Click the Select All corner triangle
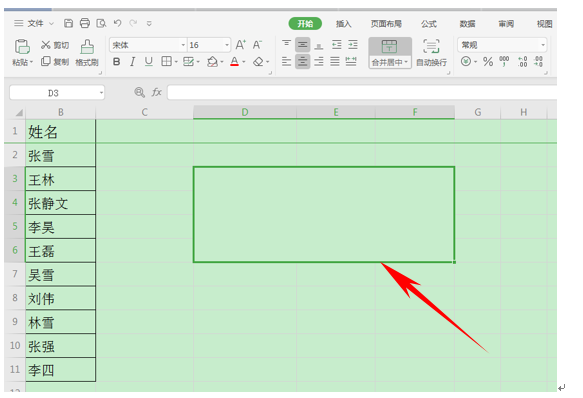This screenshot has width=583, height=398. click(19, 113)
